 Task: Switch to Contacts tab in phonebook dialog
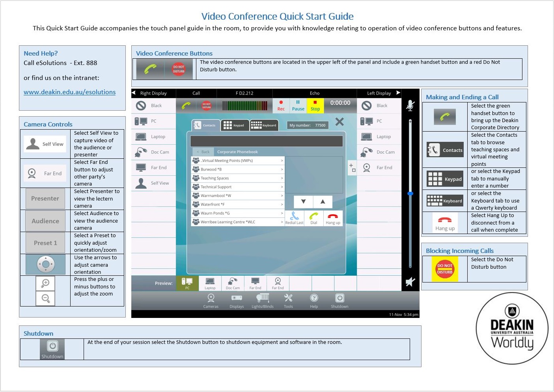[205, 125]
